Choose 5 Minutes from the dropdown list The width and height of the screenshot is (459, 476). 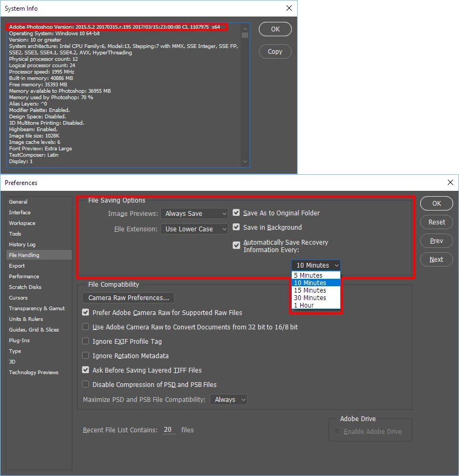coord(316,276)
